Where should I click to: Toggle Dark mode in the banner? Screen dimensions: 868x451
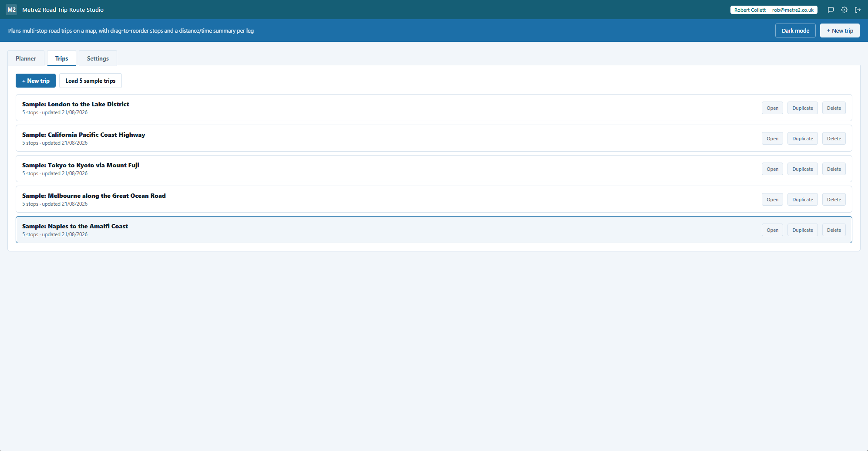tap(795, 31)
